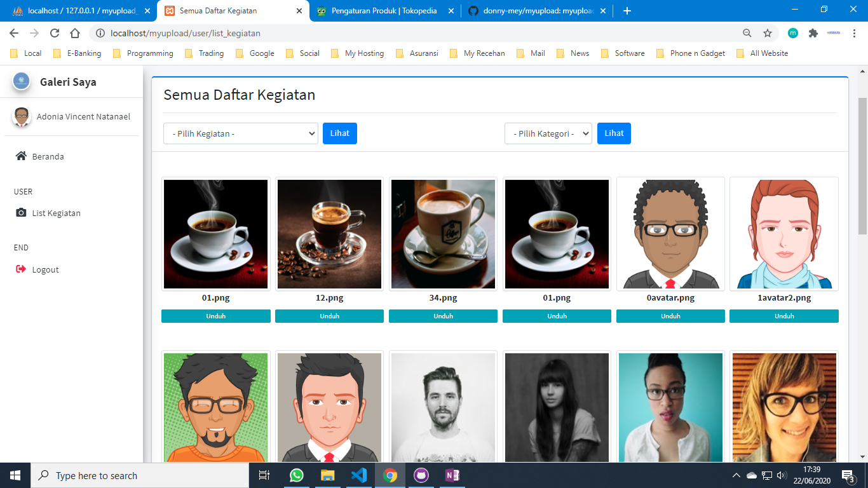Click the red Logout icon
868x488 pixels.
coord(21,269)
